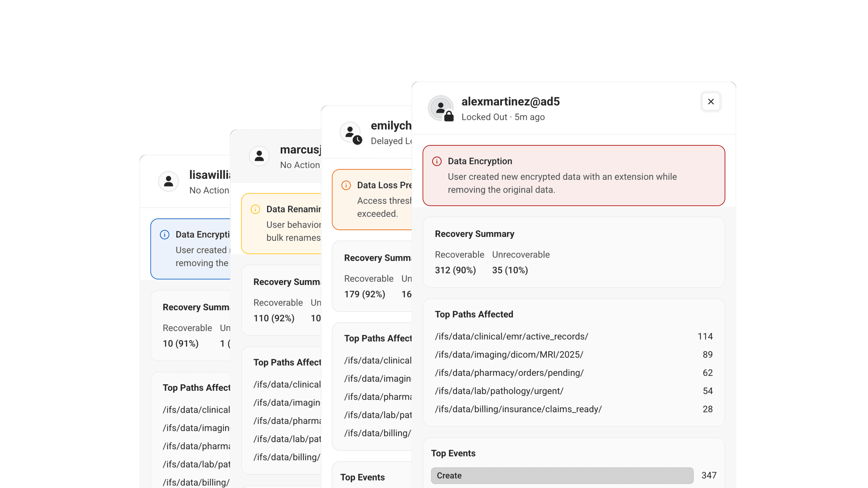Click Top Events heading in alexmartinez panel
This screenshot has height=488, width=868.
click(453, 453)
